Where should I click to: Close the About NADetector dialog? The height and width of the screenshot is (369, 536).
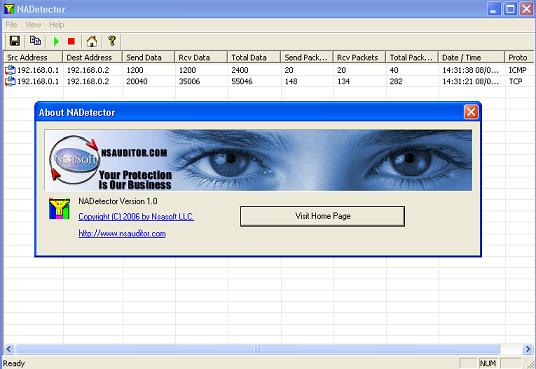[x=471, y=112]
